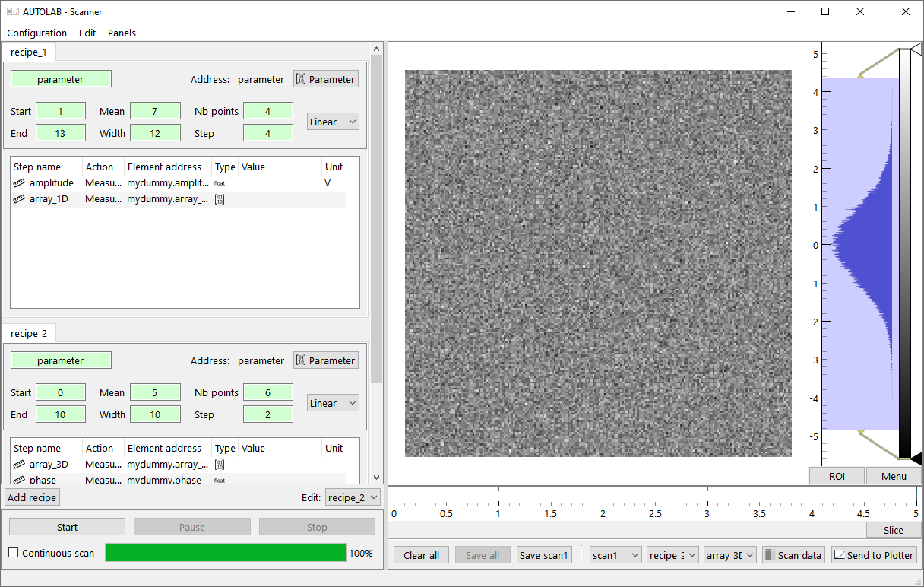
Task: Select the recipe_2 tab
Action: [29, 333]
